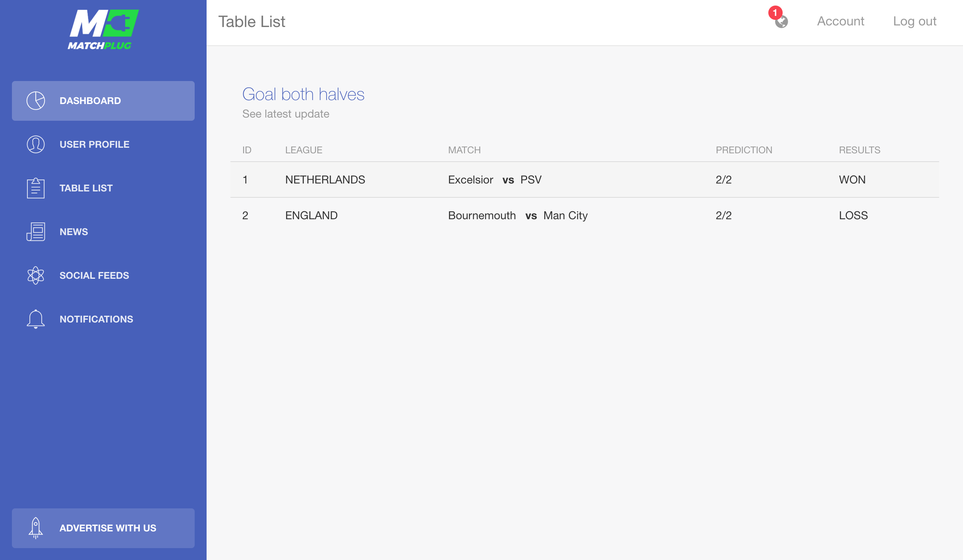The width and height of the screenshot is (963, 560).
Task: Click the Log out link
Action: point(915,21)
